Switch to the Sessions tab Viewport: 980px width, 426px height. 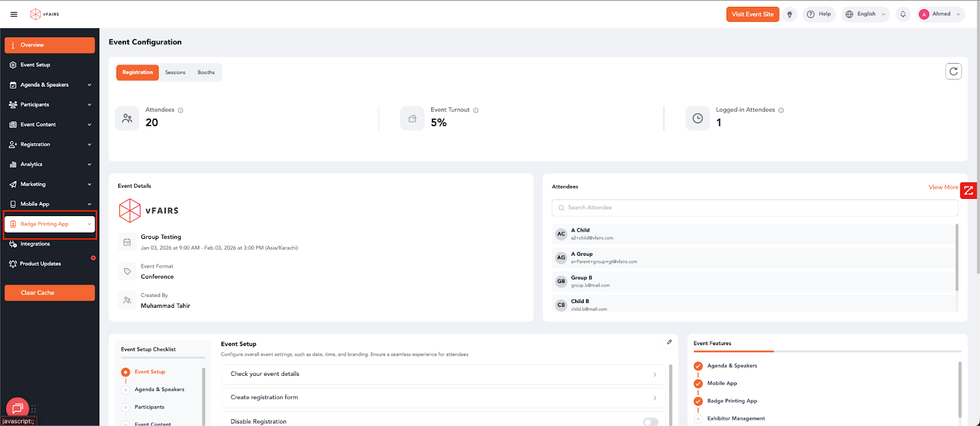[175, 72]
